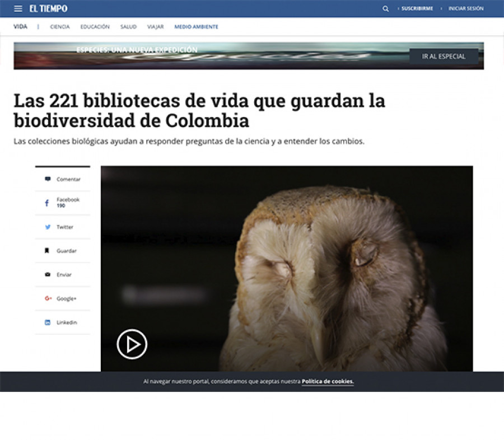The height and width of the screenshot is (440, 504).
Task: Click the Comentar label
Action: click(68, 179)
